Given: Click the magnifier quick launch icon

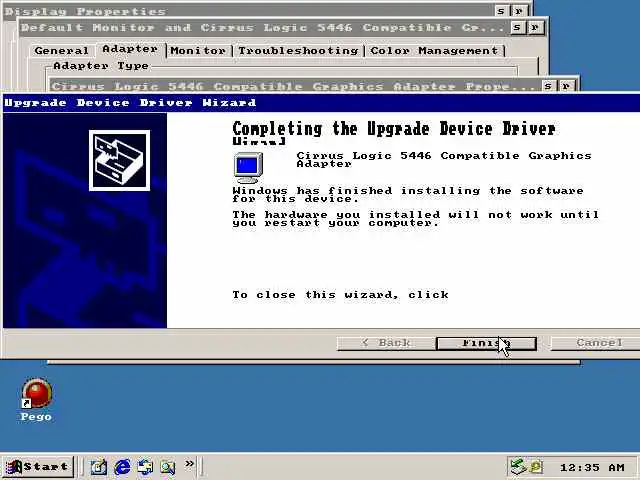Looking at the screenshot, I should 168,467.
